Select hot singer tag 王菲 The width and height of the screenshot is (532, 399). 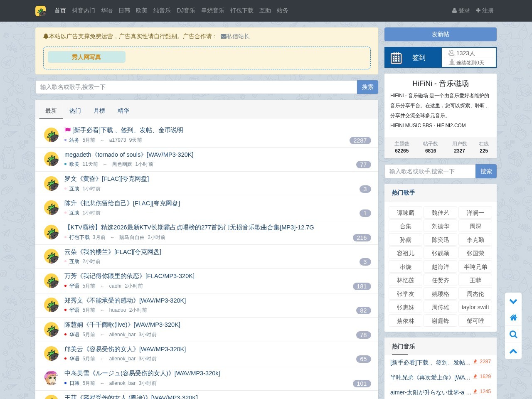coord(475,280)
